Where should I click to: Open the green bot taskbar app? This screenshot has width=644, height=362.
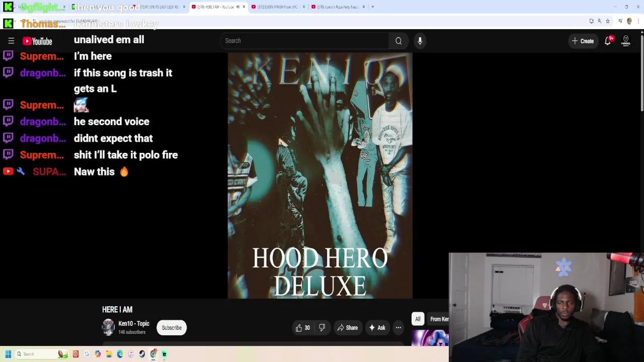(x=164, y=354)
